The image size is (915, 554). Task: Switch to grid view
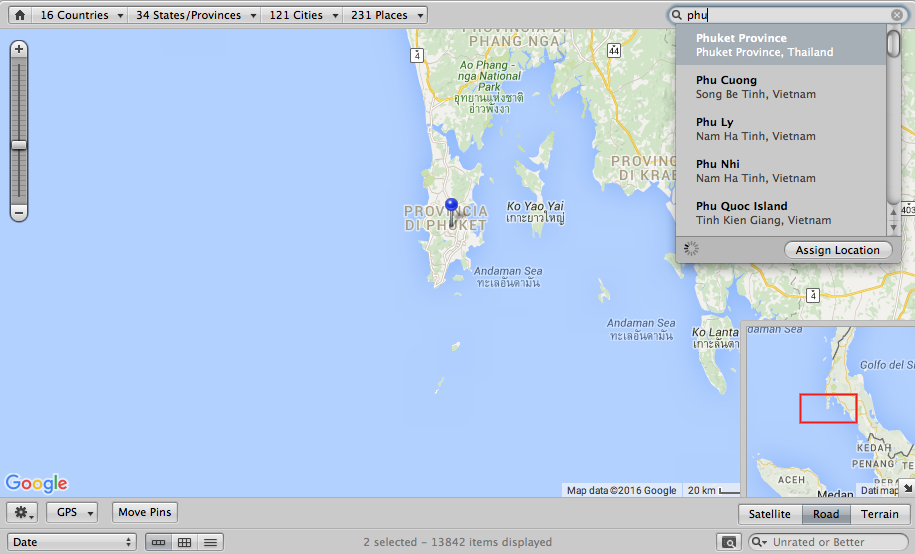[184, 542]
